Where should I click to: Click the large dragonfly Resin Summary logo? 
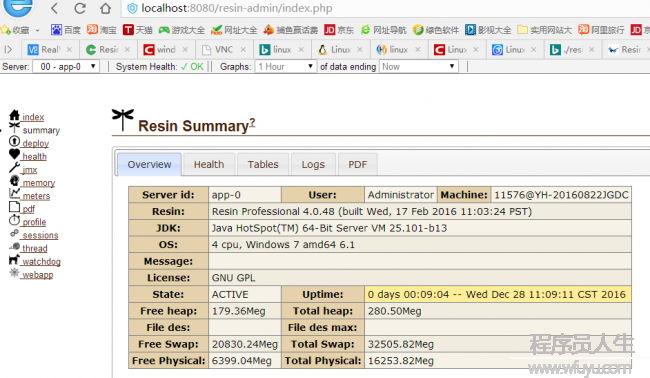click(123, 120)
